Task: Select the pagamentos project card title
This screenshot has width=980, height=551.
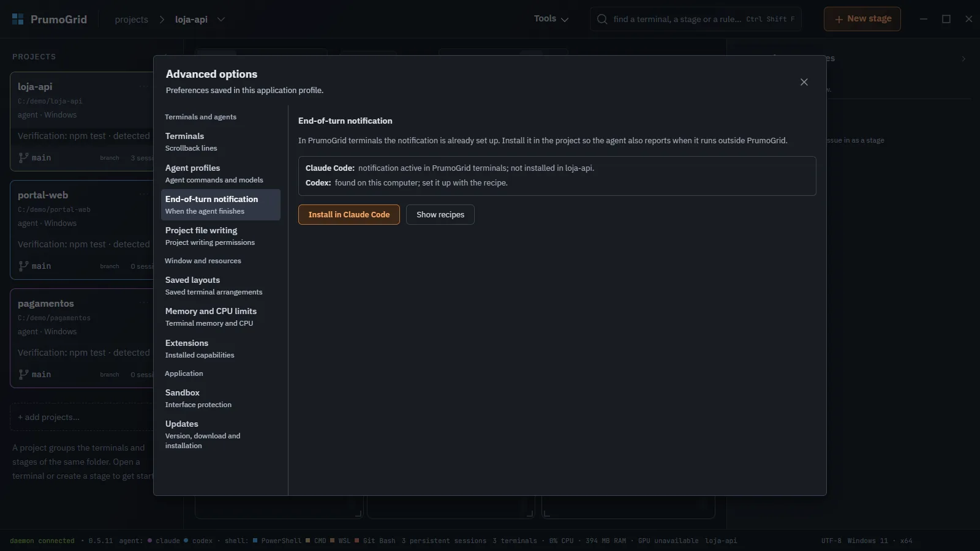Action: (x=46, y=304)
